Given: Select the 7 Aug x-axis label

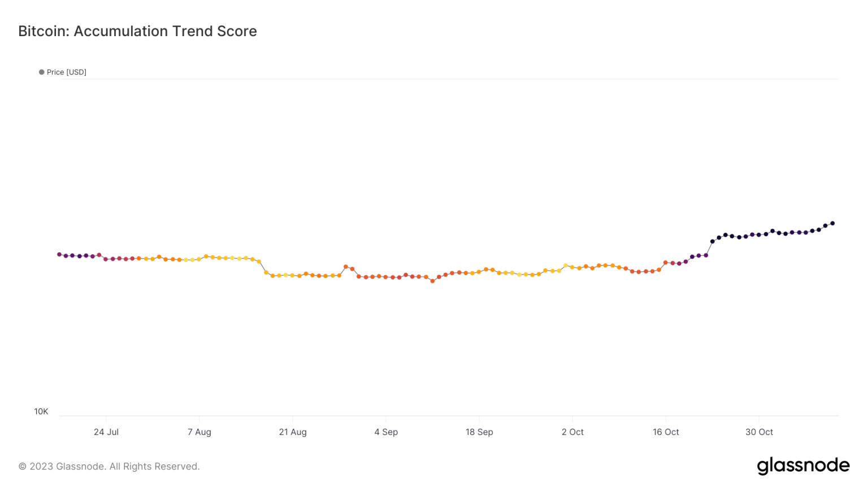Looking at the screenshot, I should [x=199, y=432].
